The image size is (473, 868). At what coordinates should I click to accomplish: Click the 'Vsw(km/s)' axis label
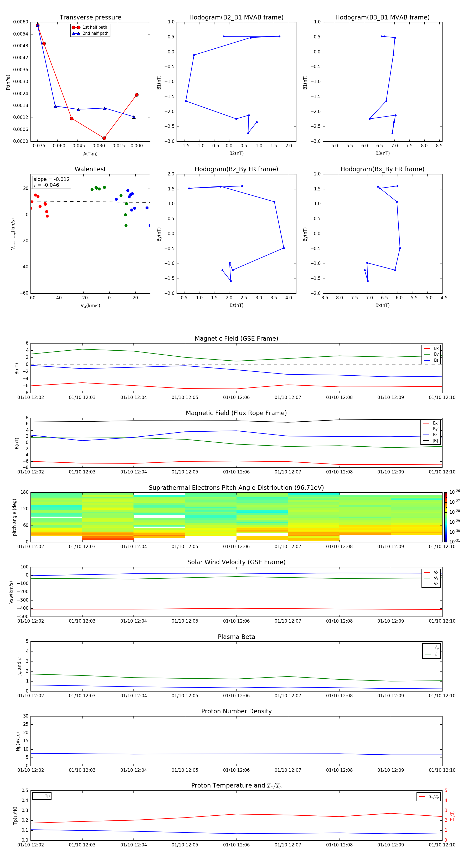[11, 592]
